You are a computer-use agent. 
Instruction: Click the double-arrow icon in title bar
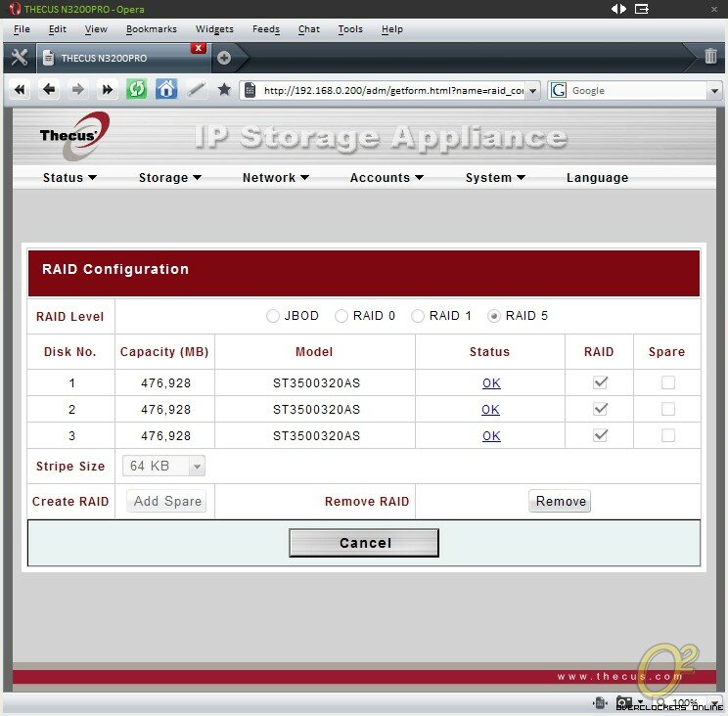(x=618, y=9)
